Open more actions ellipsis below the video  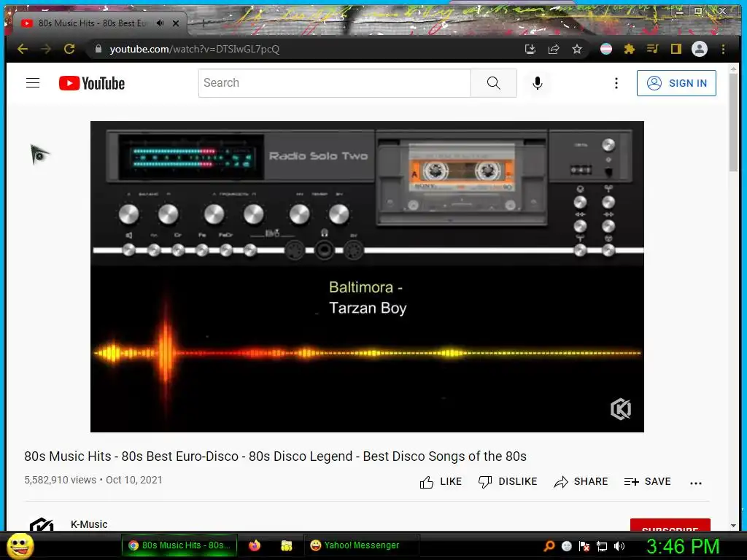(x=695, y=483)
